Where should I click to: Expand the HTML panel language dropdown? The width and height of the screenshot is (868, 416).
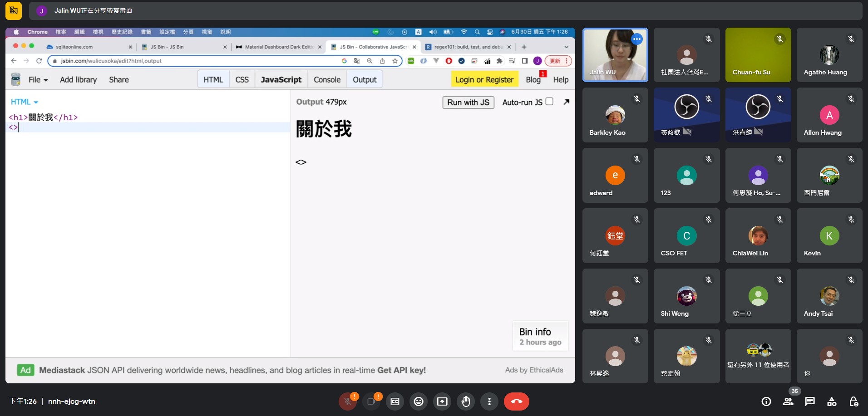(25, 102)
